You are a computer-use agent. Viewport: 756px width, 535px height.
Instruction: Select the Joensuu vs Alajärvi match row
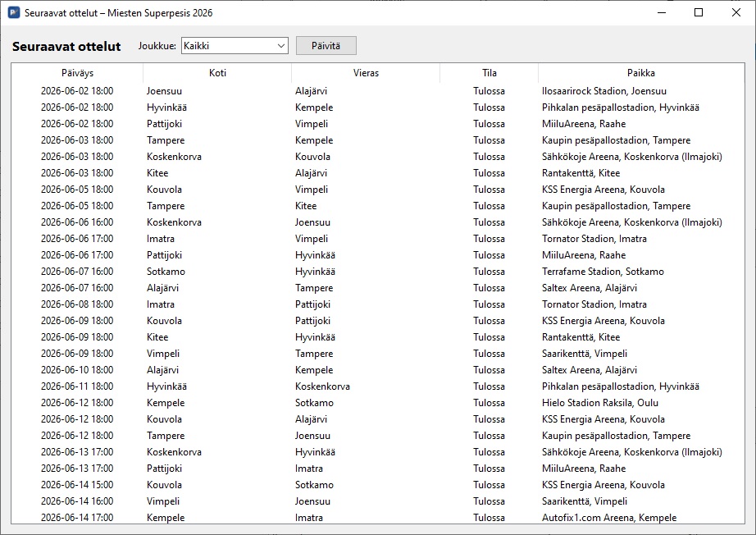(x=378, y=91)
